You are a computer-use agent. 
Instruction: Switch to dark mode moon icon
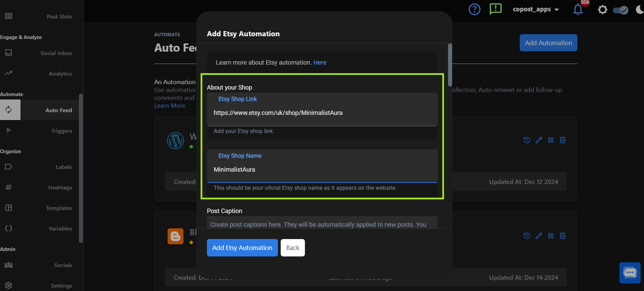[x=640, y=9]
